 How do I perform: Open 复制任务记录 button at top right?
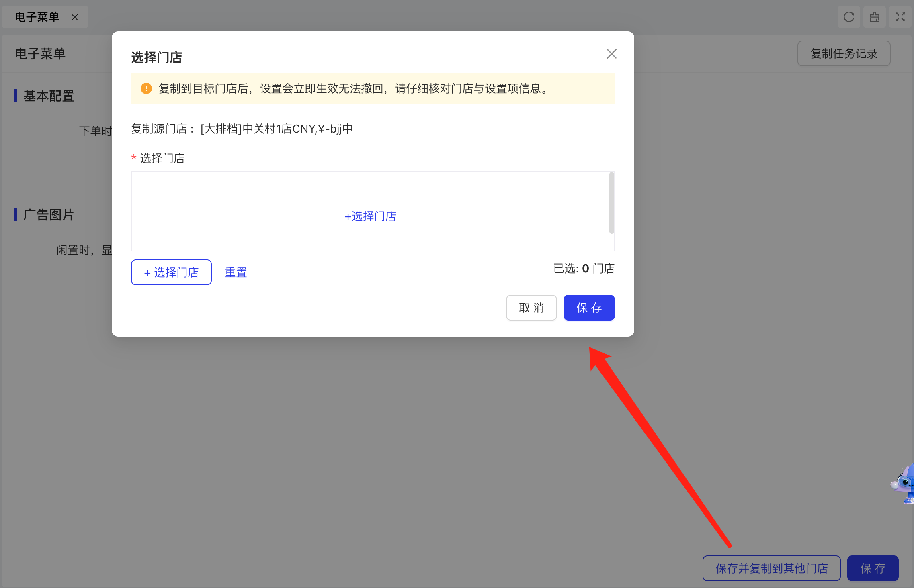click(x=843, y=53)
